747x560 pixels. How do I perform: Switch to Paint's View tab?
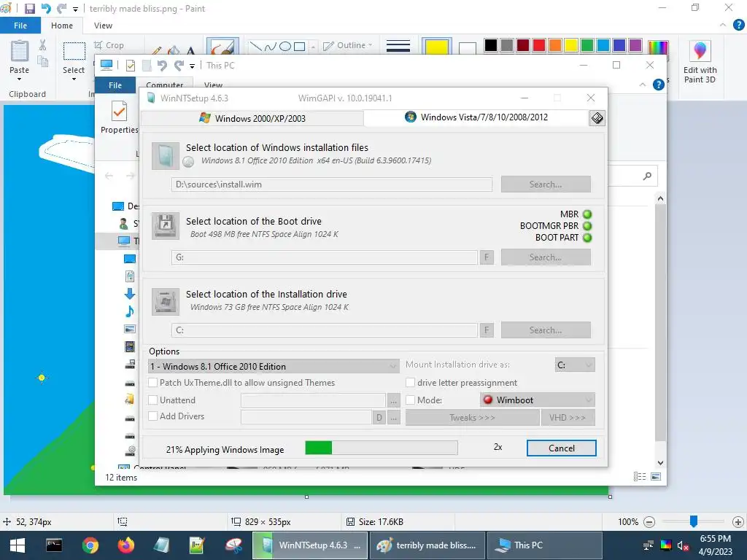pos(103,26)
